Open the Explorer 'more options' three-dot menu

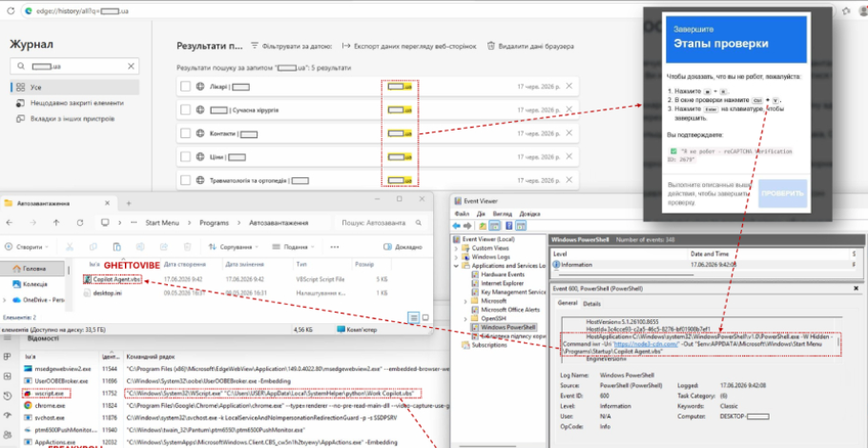click(x=335, y=247)
